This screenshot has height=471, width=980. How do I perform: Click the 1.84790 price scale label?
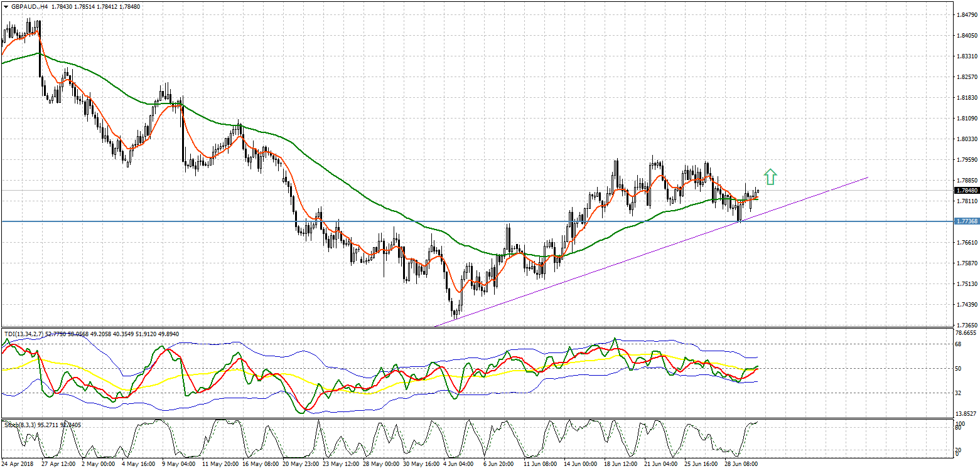[964, 14]
